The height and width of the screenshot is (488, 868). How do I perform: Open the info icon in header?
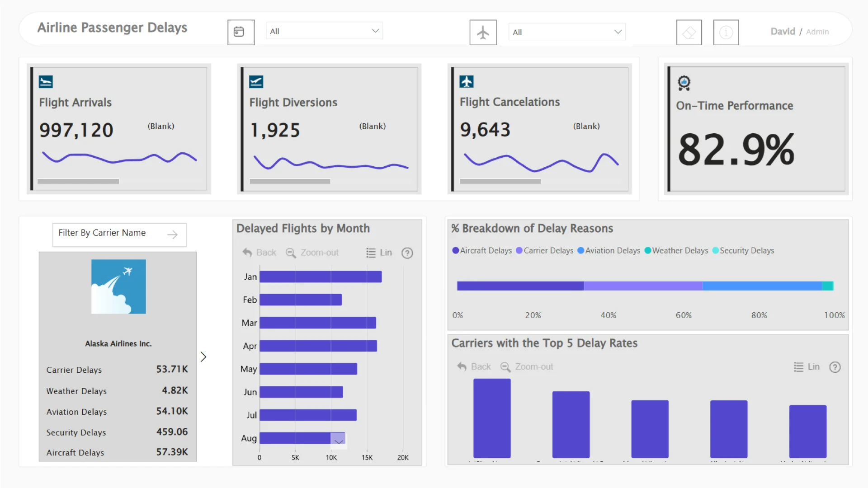(x=726, y=32)
